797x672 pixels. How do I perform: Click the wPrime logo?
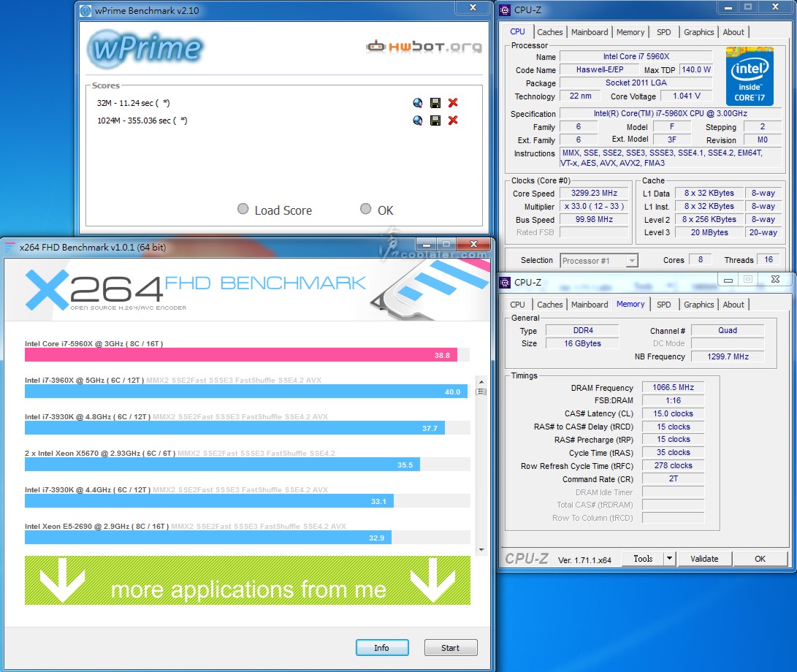tap(145, 49)
